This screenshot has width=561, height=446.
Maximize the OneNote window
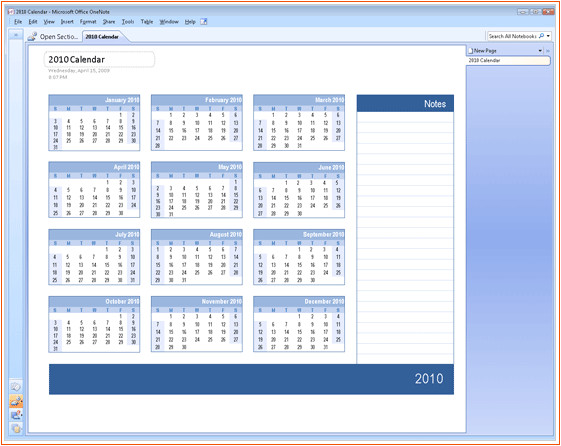point(536,12)
